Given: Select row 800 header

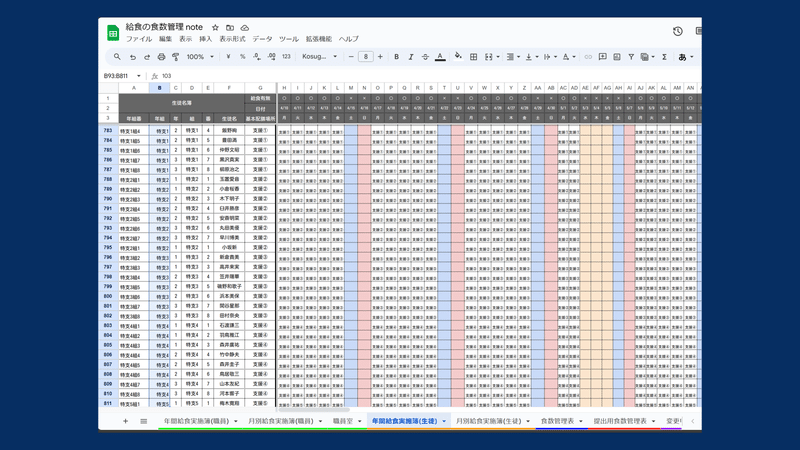Looking at the screenshot, I should 108,296.
